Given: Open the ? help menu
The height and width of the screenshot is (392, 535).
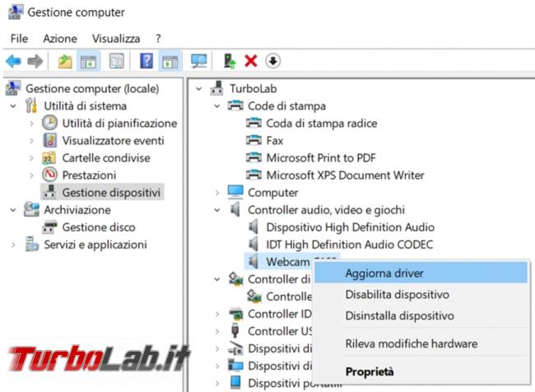Looking at the screenshot, I should point(158,39).
